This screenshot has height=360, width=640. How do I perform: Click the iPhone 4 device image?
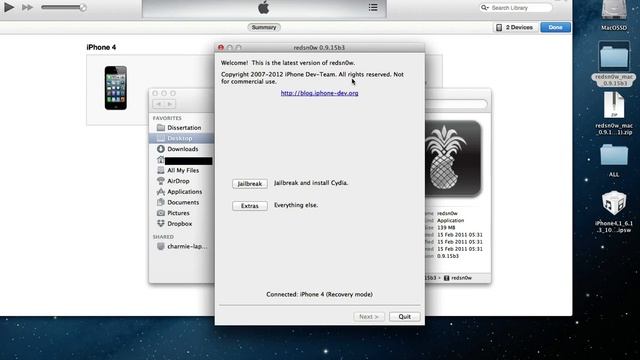tap(116, 88)
